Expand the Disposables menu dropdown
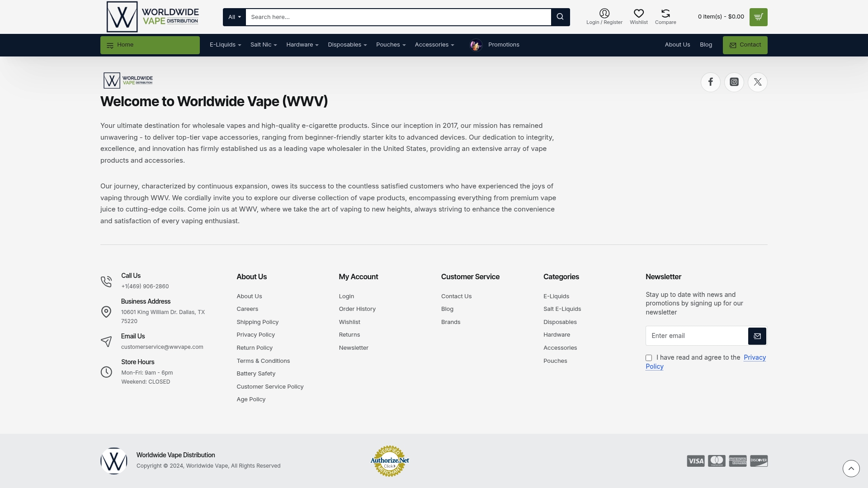Viewport: 868px width, 488px height. 347,45
